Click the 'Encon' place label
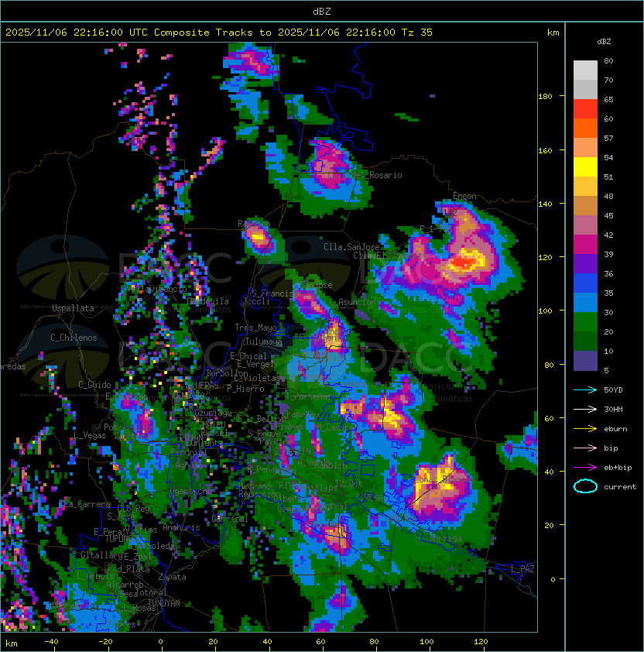Viewport: 644px width, 652px height. (464, 196)
